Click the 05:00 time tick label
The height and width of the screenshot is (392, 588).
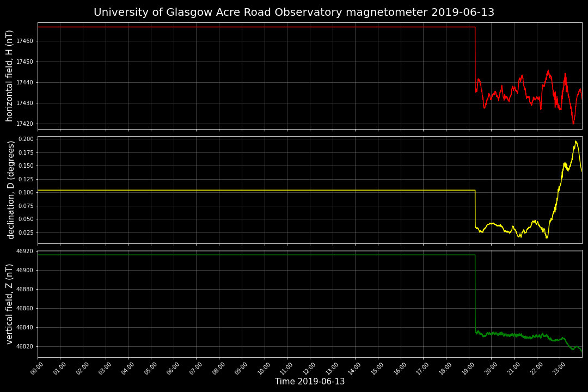[x=150, y=369]
